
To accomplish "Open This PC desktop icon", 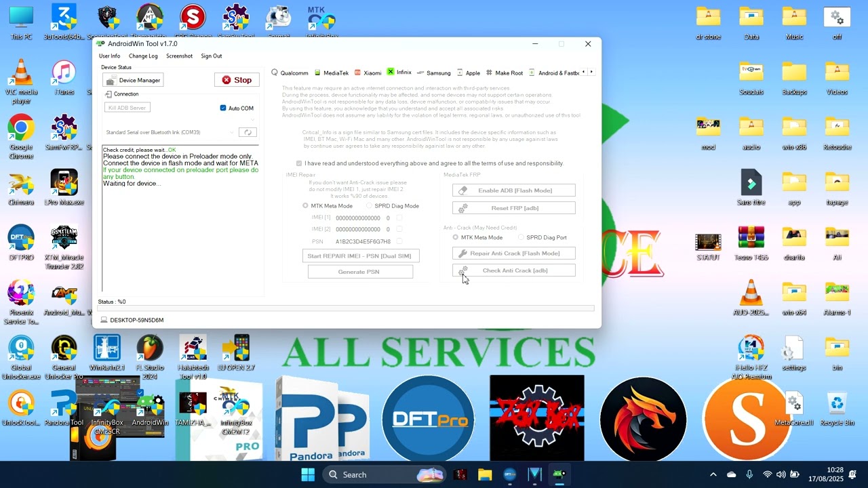I will (x=21, y=22).
